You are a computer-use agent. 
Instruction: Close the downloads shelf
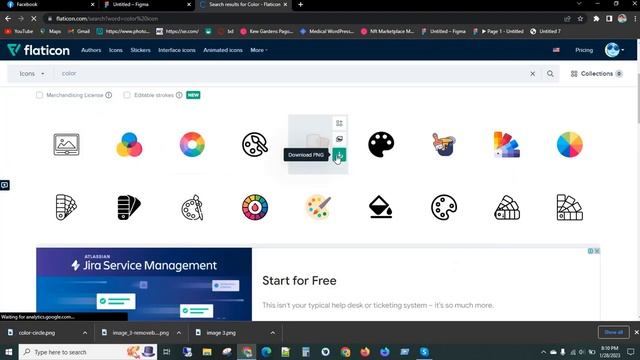636,332
